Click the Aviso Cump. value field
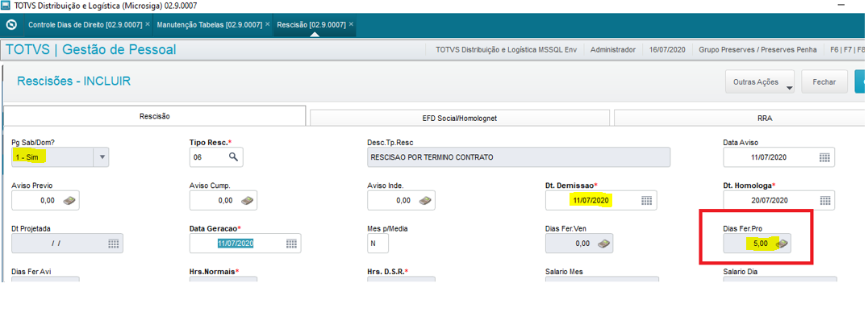Viewport: 868px width, 321px height. click(223, 200)
